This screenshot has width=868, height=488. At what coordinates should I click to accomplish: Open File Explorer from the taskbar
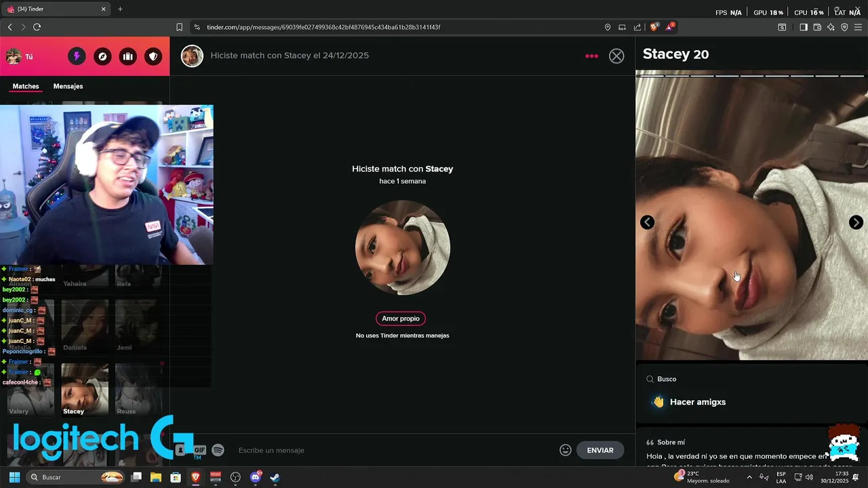[156, 477]
